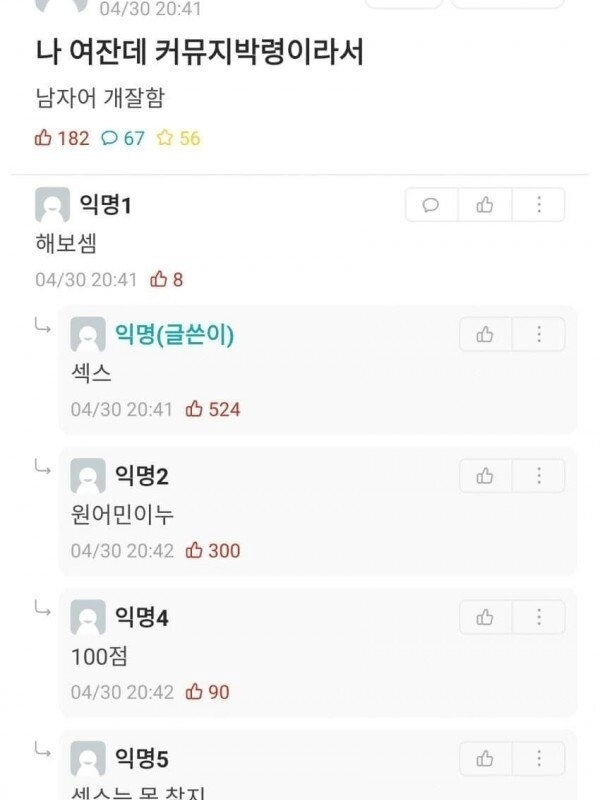Screen dimensions: 600x800
Task: Like 익명5's reply
Action: pos(485,758)
